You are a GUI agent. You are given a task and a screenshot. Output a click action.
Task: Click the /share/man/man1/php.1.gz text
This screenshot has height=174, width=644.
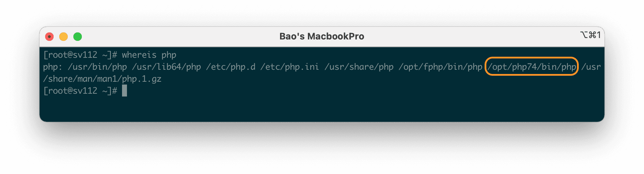click(x=102, y=79)
